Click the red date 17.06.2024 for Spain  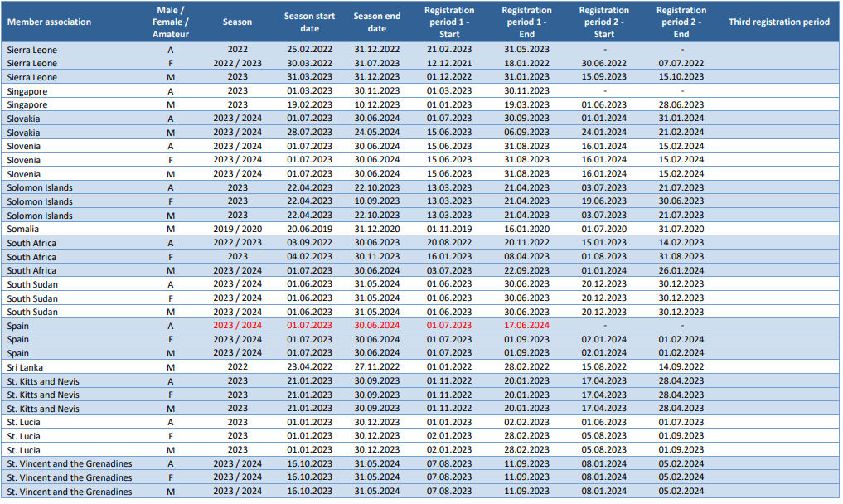click(527, 326)
